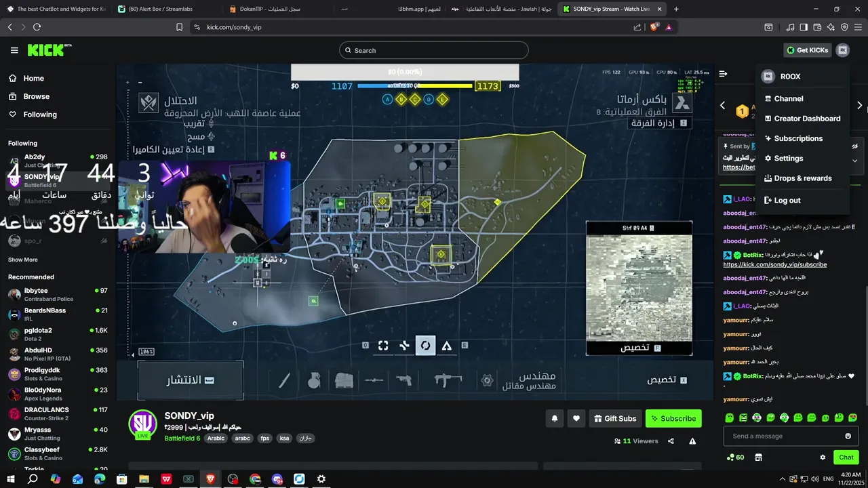The width and height of the screenshot is (868, 488).
Task: Click the green Subscribe button
Action: [x=673, y=419]
